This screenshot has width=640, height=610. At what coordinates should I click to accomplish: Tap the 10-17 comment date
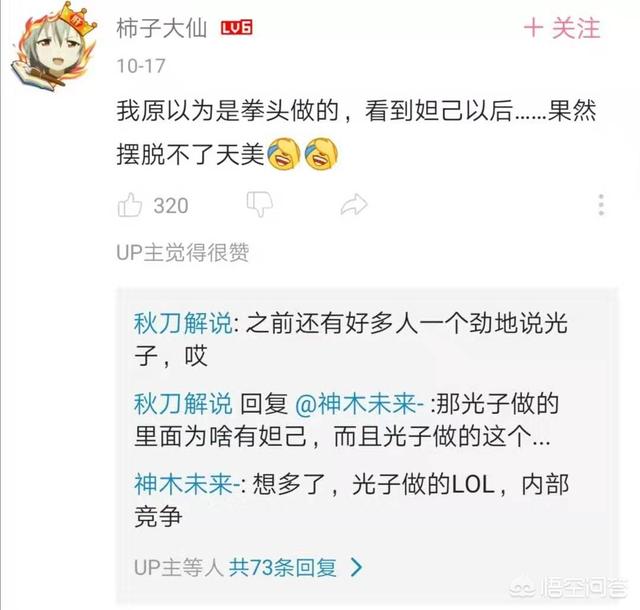tap(141, 66)
